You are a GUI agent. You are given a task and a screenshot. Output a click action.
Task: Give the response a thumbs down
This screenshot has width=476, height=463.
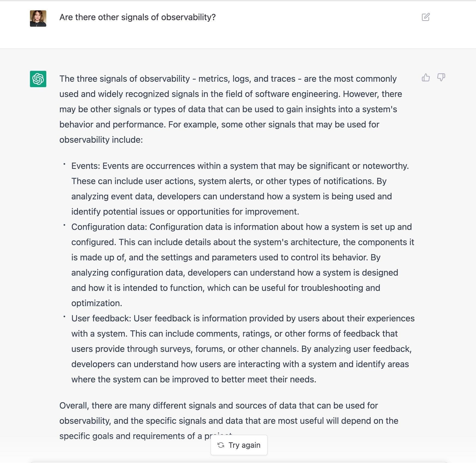click(441, 78)
